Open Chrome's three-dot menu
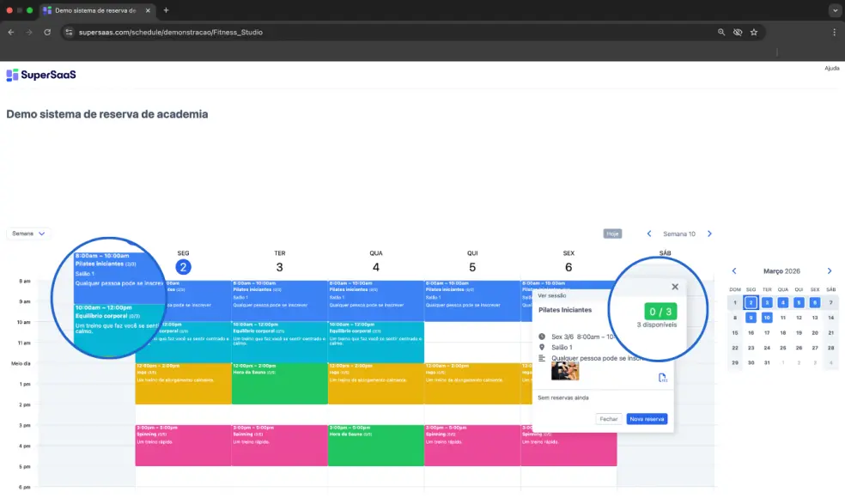845x504 pixels. [x=834, y=32]
